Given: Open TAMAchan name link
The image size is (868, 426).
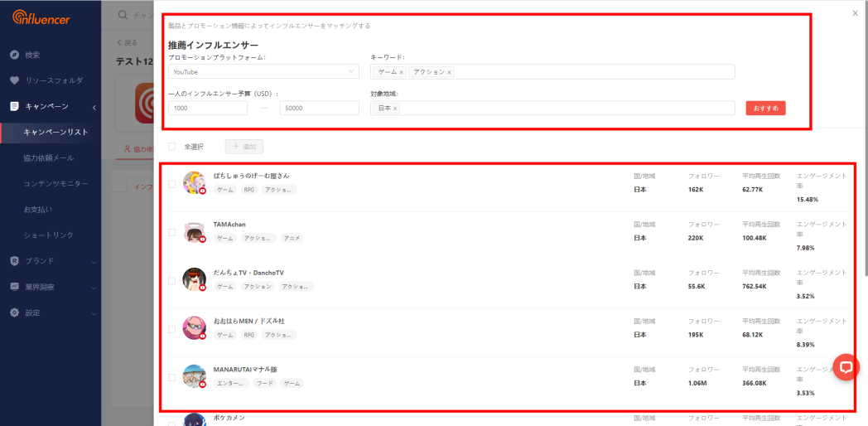Looking at the screenshot, I should tap(229, 225).
